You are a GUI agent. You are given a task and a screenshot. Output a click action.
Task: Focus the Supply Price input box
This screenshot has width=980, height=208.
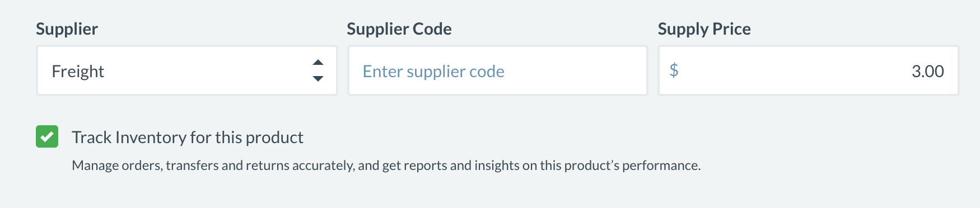click(809, 70)
